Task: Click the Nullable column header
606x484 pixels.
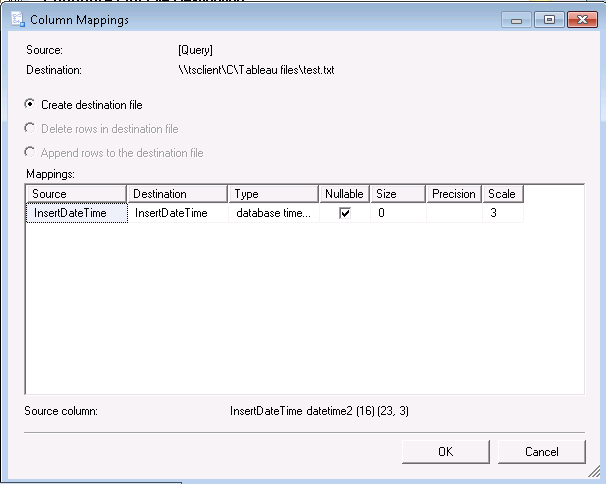Action: pyautogui.click(x=345, y=194)
